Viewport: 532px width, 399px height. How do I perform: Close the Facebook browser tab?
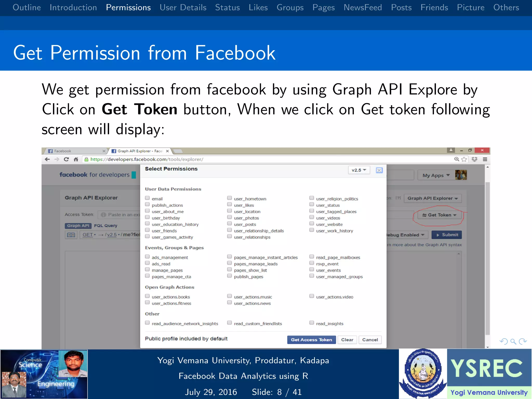(104, 151)
